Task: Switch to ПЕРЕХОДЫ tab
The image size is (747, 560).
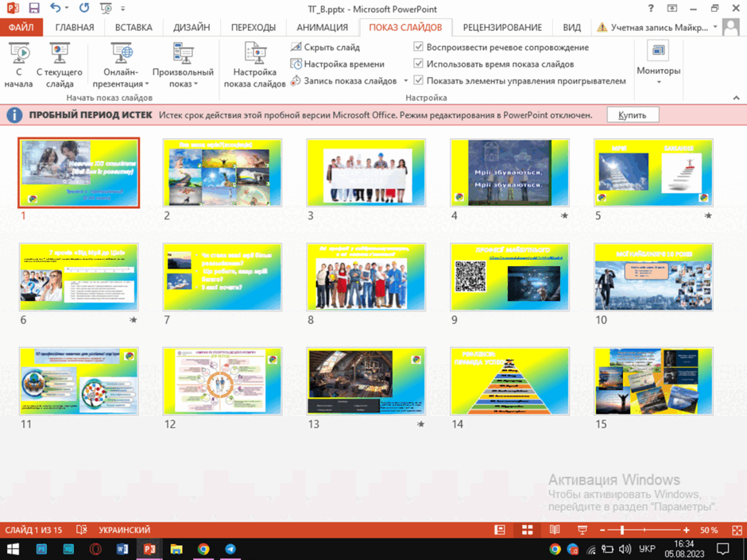Action: pos(254,27)
